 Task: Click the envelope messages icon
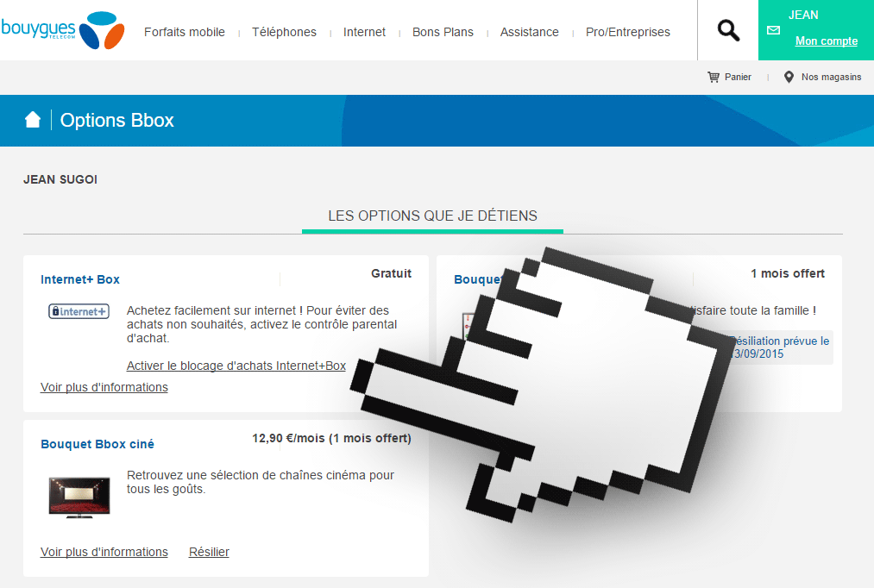pos(773,30)
